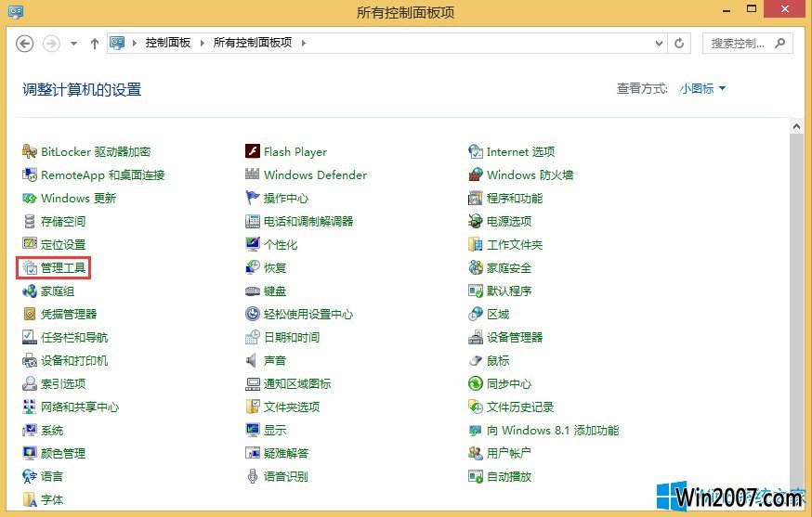812x517 pixels.
Task: Open the 自动播放 item
Action: tap(500, 476)
